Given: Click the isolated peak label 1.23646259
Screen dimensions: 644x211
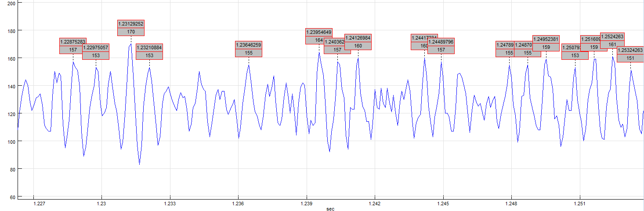Looking at the screenshot, I should click(249, 49).
